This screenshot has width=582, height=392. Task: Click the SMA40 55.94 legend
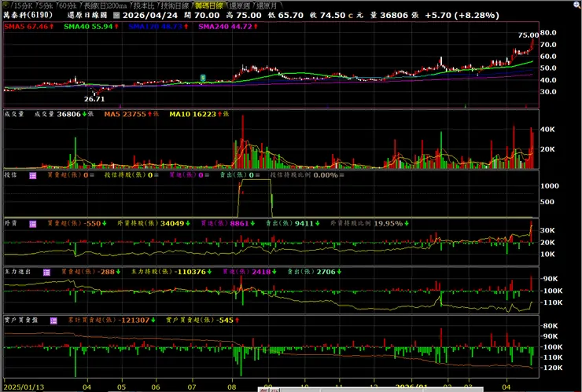91,27
